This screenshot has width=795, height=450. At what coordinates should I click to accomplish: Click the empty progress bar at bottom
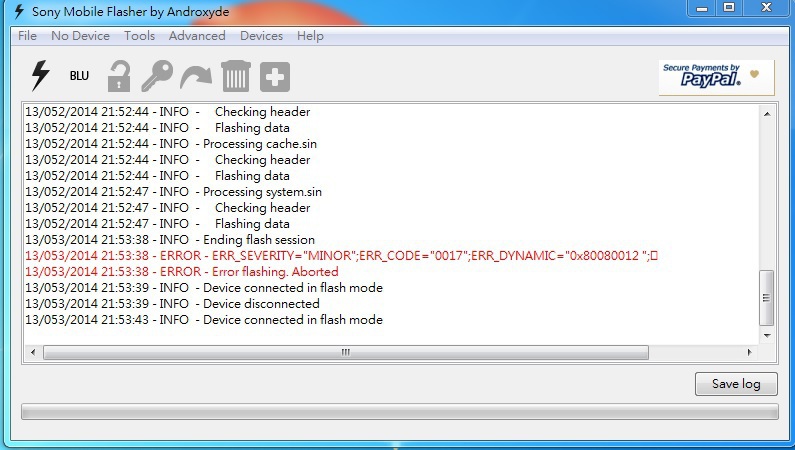point(400,411)
